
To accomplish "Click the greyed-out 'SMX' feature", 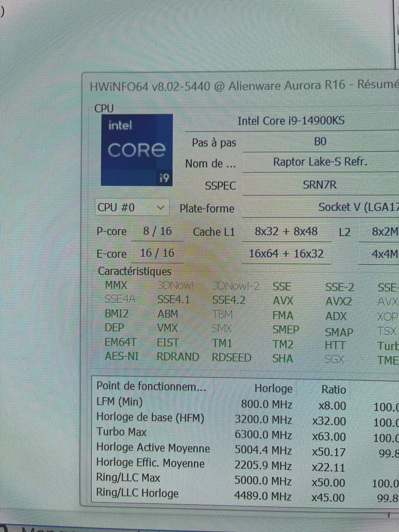I will click(x=222, y=328).
